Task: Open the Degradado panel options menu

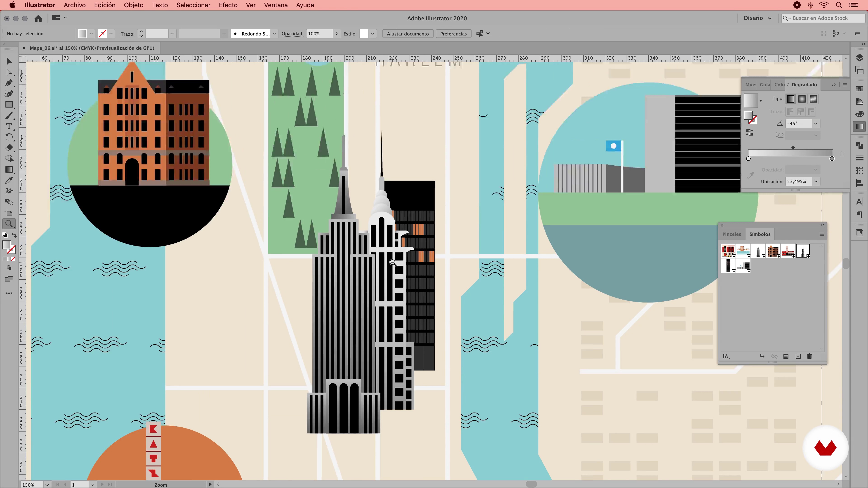Action: [845, 84]
